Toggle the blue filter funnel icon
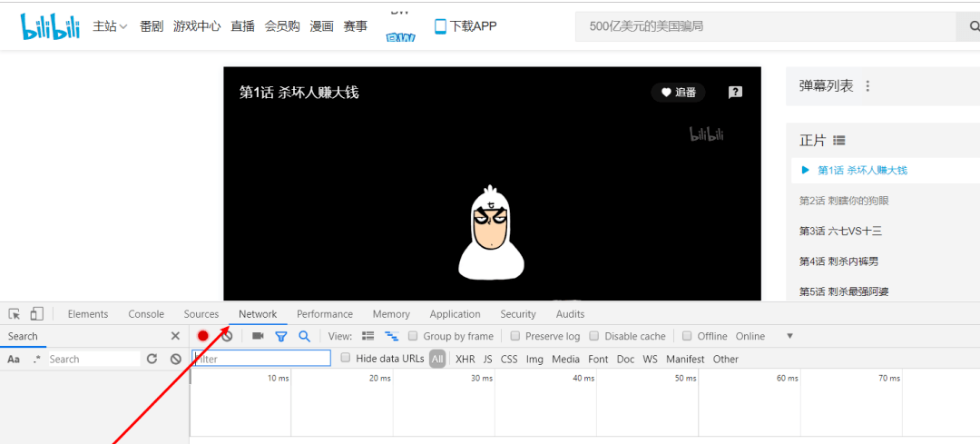Viewport: 980px width, 444px height. (281, 337)
